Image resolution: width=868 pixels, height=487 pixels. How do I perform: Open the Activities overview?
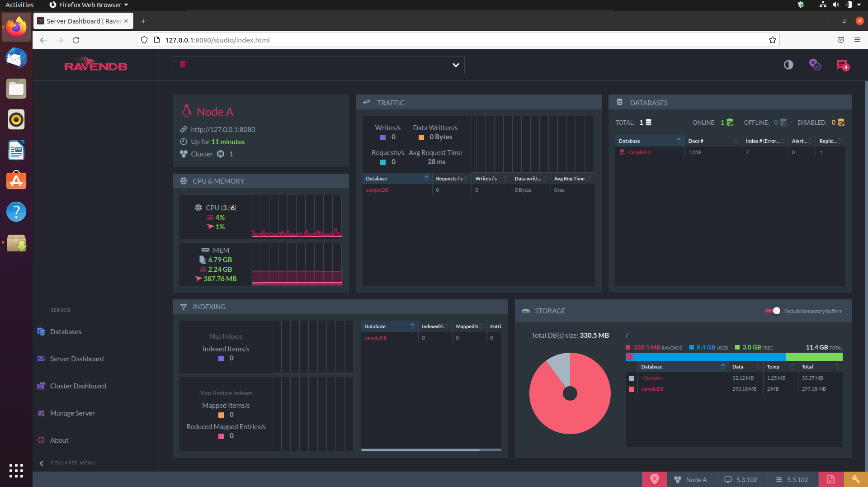point(19,5)
